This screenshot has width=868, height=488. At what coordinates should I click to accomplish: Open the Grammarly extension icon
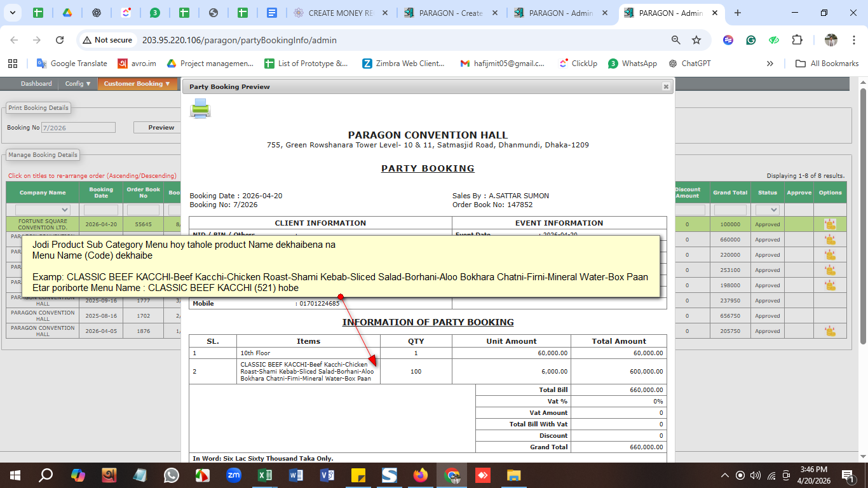point(751,40)
